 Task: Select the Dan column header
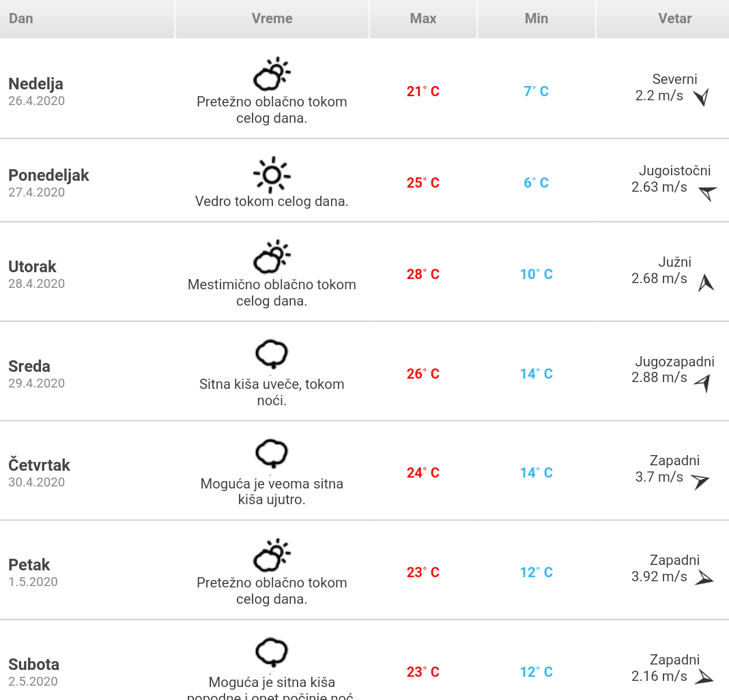(21, 18)
